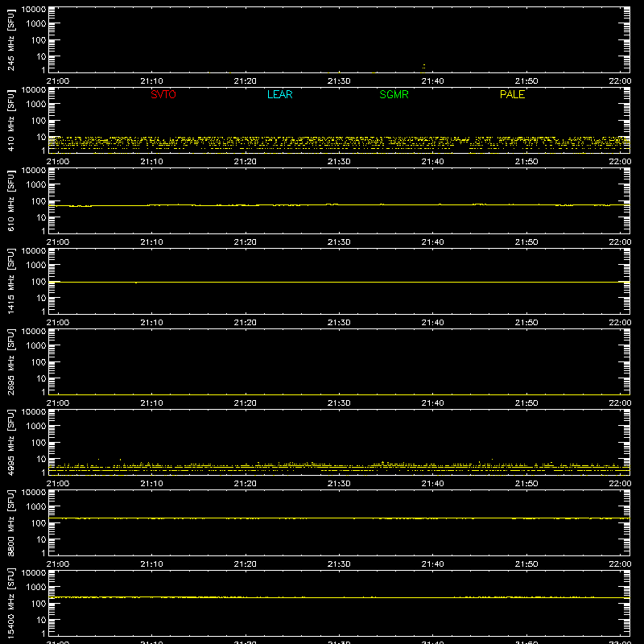
Task: Click the 245 MHz burst spike near 21:39
Action: [x=424, y=66]
